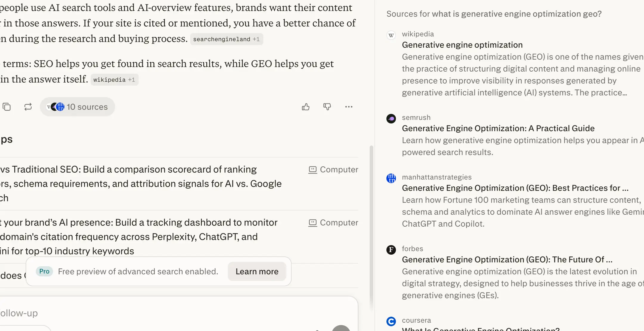Click the Pro badge in the banner
Viewport: 644px width, 331px height.
(x=44, y=271)
